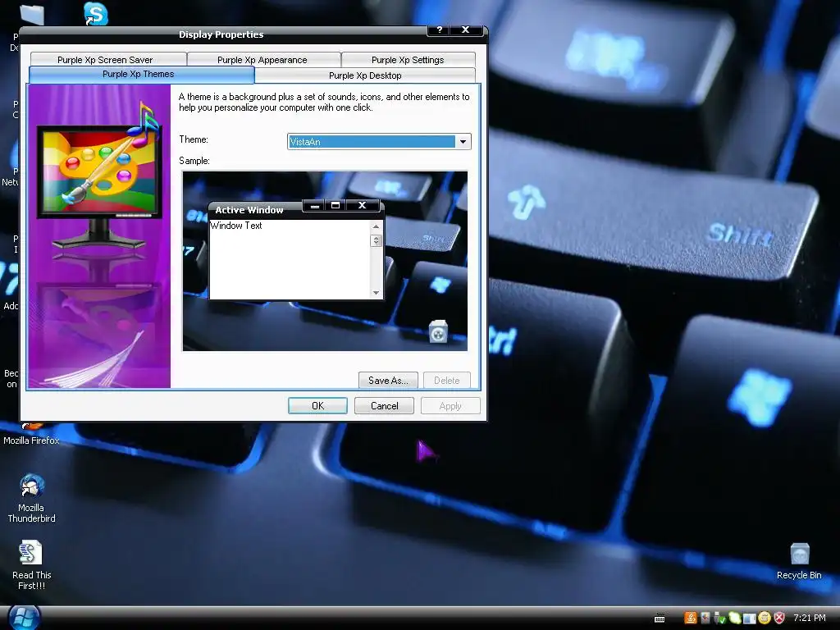This screenshot has height=630, width=840.
Task: Click the help question mark button
Action: pyautogui.click(x=439, y=30)
